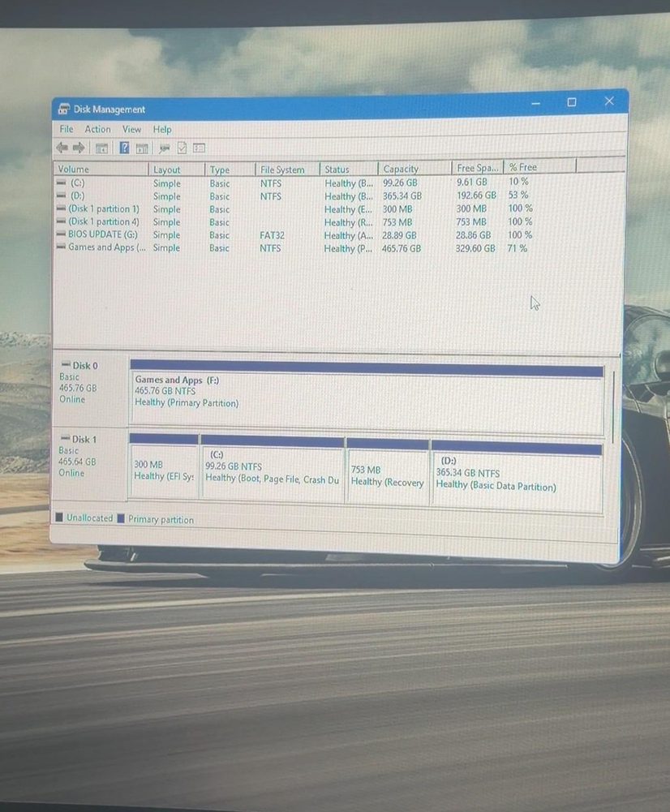Click the drive icon beside volume (C:)
Image resolution: width=670 pixels, height=812 pixels.
(x=61, y=183)
